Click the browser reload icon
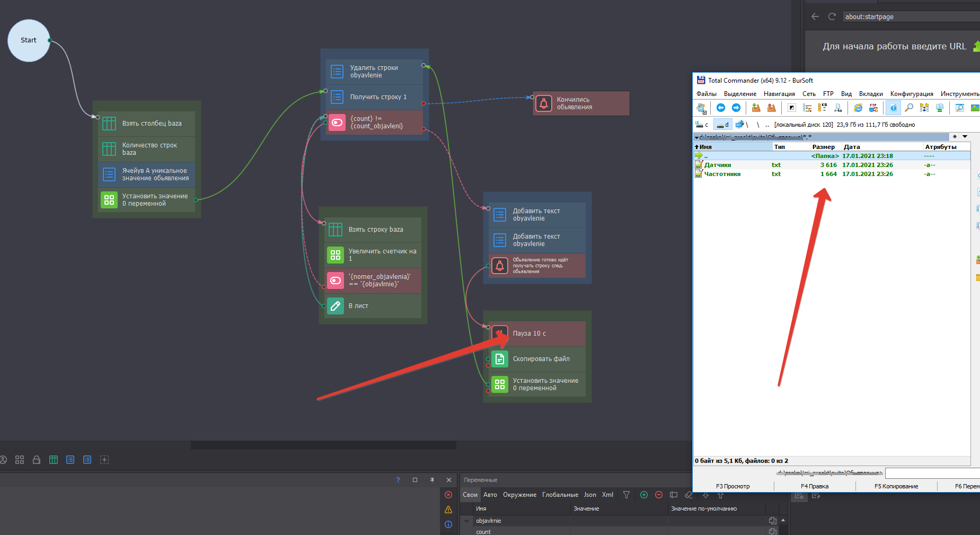 [x=832, y=16]
